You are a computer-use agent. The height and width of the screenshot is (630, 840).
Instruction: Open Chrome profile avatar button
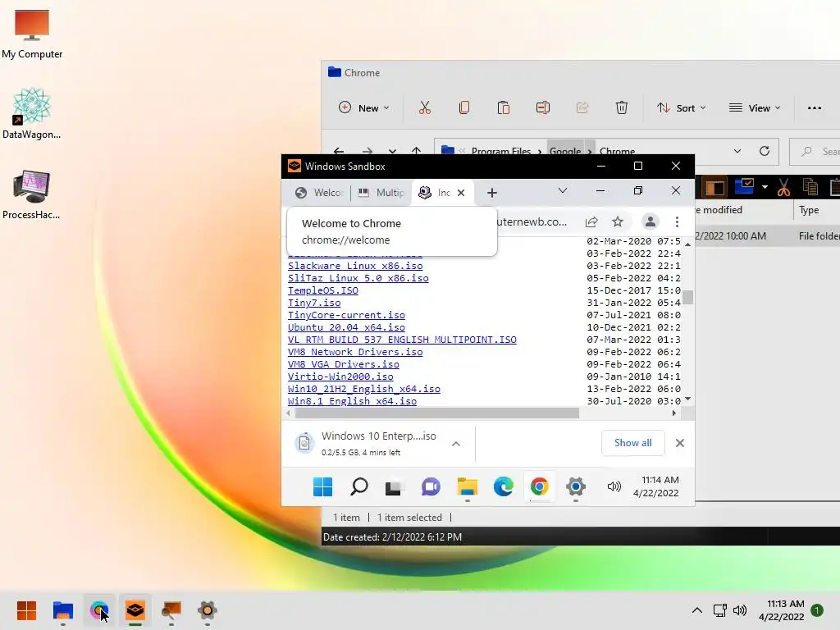click(650, 221)
